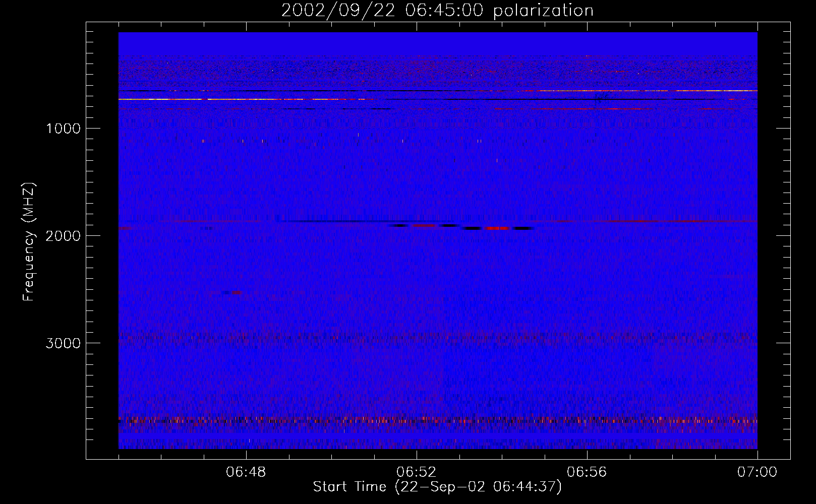Click the 1000 frequency tick label
Image resolution: width=816 pixels, height=504 pixels.
(x=63, y=129)
